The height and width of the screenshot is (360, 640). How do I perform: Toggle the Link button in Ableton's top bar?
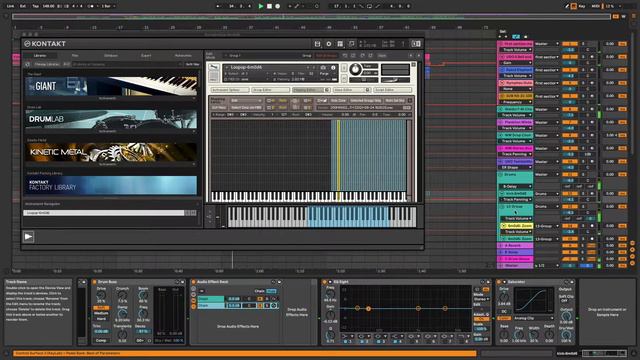11,6
